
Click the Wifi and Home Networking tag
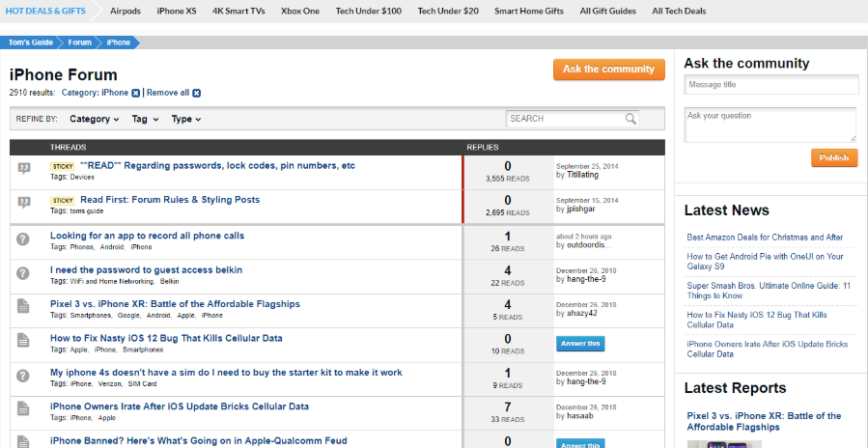(x=111, y=281)
